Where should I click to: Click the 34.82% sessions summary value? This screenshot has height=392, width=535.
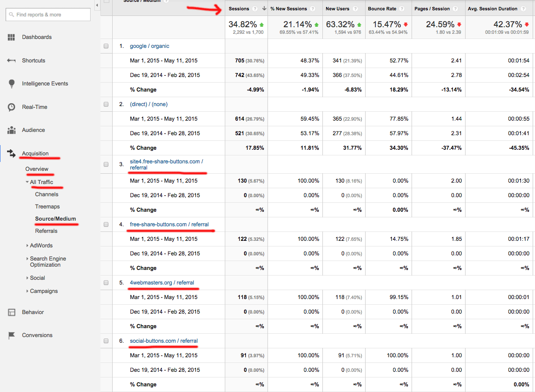[x=243, y=24]
